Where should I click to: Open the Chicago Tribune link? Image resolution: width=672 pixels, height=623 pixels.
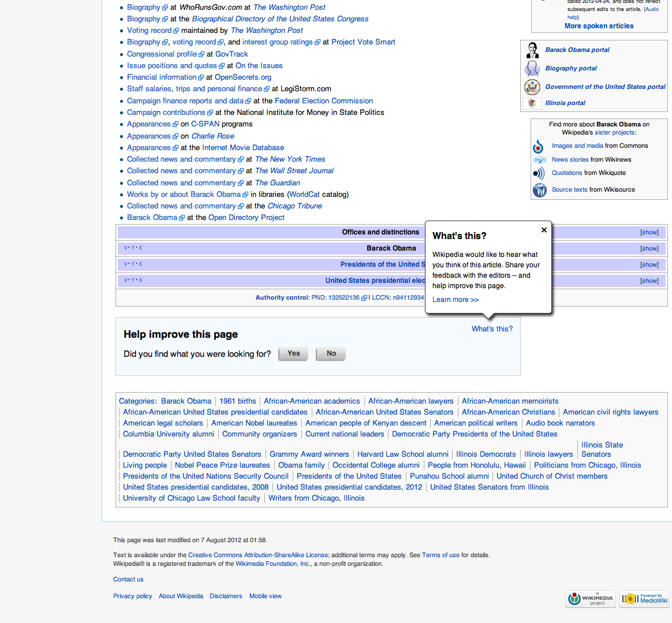pos(294,206)
